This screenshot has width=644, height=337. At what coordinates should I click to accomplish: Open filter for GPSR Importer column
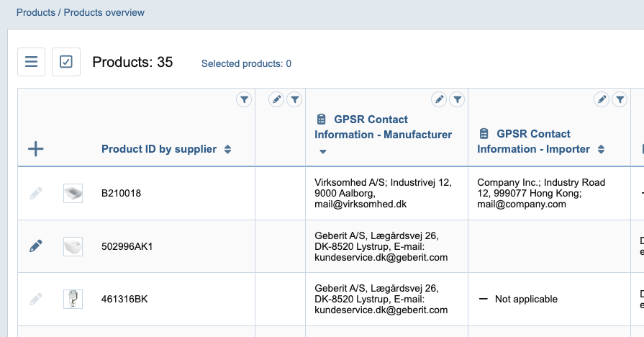[620, 99]
